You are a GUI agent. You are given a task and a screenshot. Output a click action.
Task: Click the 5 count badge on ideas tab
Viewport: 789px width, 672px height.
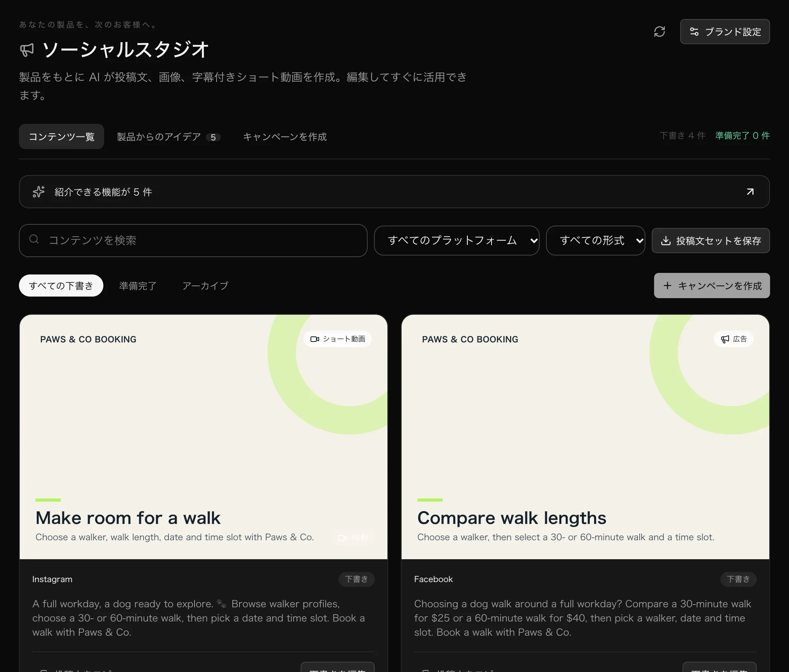coord(213,137)
